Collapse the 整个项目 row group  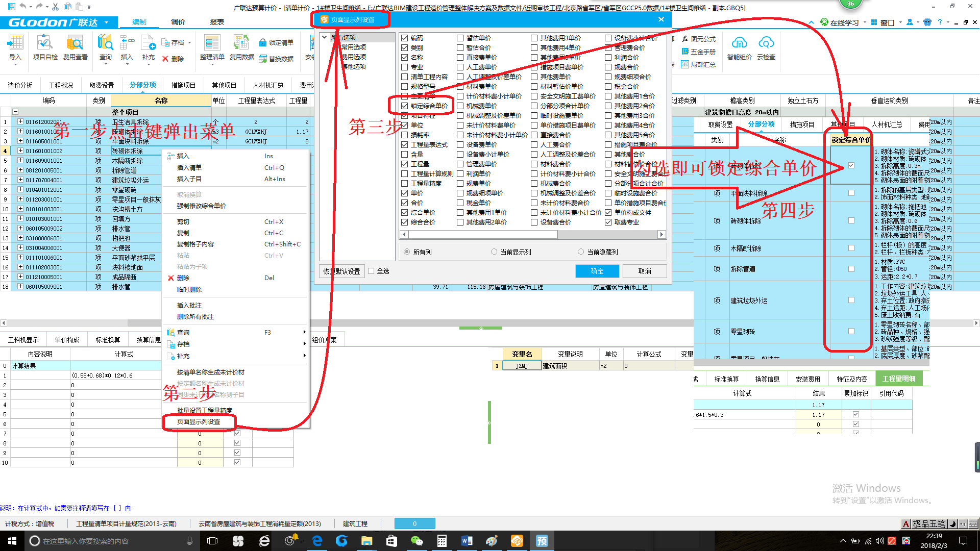pyautogui.click(x=15, y=112)
